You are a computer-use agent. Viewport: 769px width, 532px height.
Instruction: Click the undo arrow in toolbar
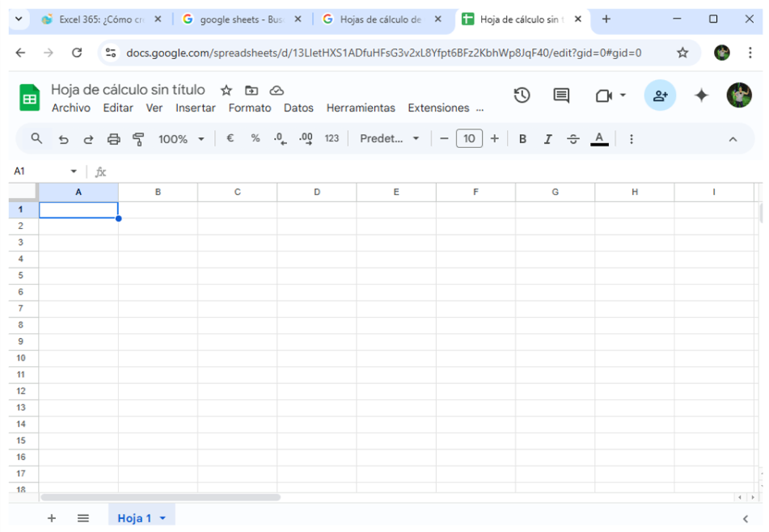click(63, 139)
